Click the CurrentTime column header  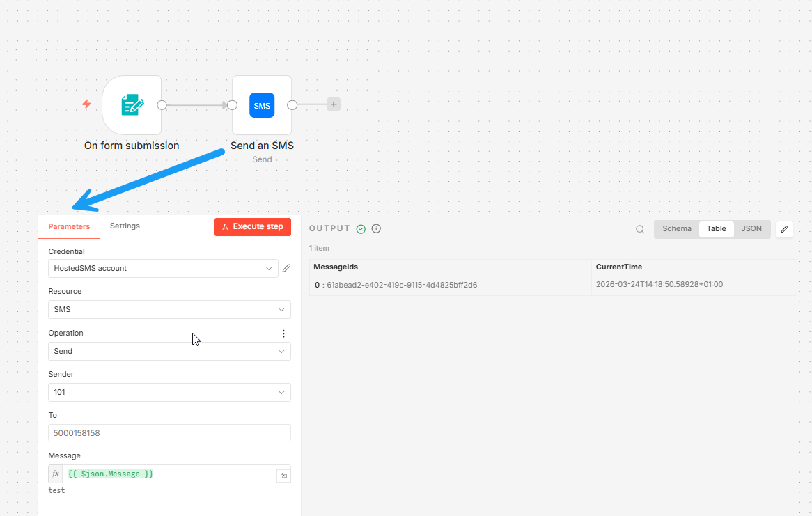click(619, 267)
